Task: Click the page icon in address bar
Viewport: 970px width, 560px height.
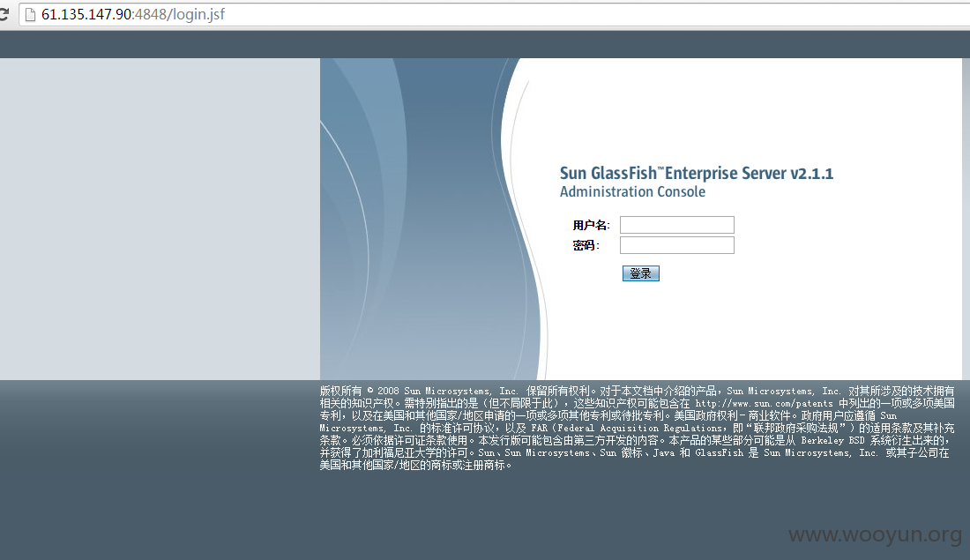Action: tap(30, 14)
